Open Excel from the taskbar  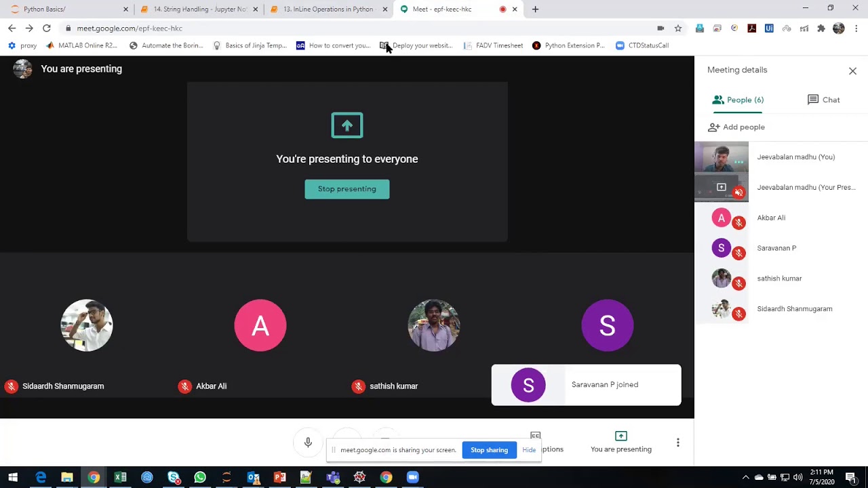coord(120,477)
